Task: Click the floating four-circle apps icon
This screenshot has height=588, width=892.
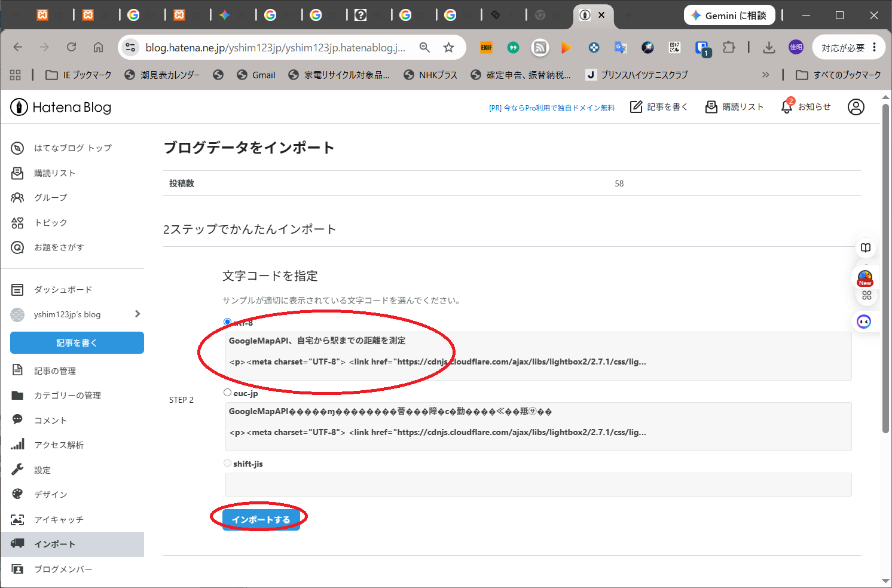Action: (867, 295)
